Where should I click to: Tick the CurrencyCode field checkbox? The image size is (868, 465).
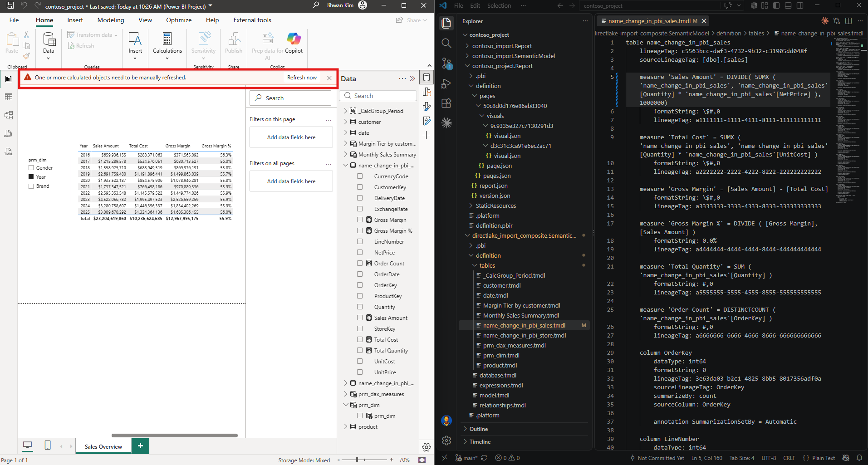(360, 176)
